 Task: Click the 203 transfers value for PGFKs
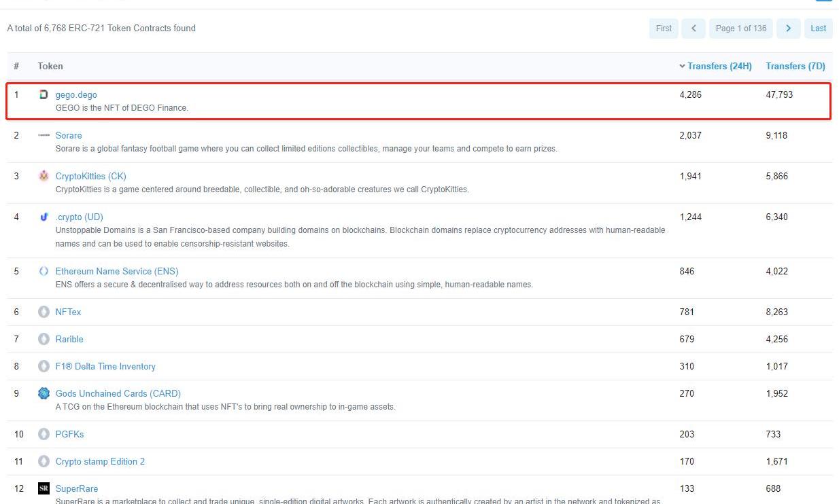point(687,434)
